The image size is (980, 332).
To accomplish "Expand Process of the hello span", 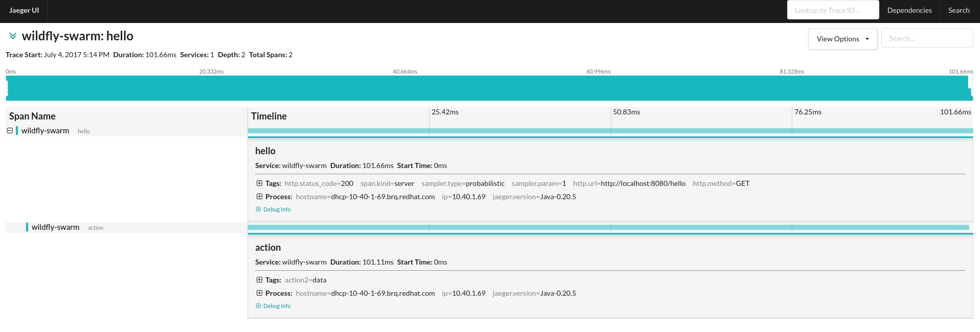I will point(259,197).
